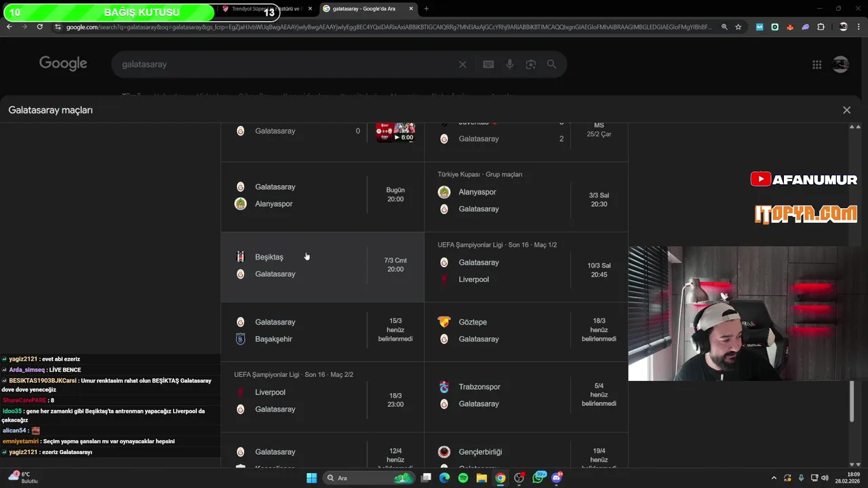The height and width of the screenshot is (488, 868).
Task: Close the galatasaray Google tab
Action: [x=411, y=9]
